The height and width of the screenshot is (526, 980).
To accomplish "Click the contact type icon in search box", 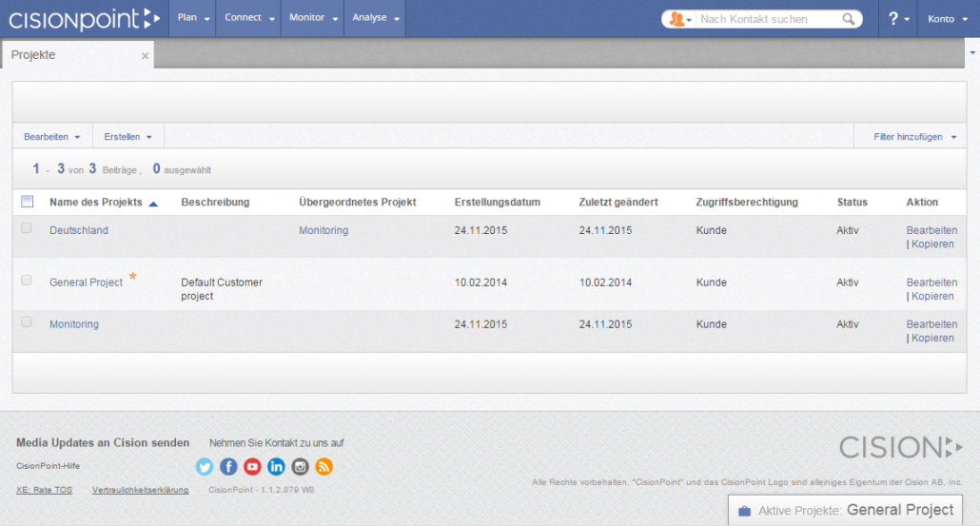I will [x=679, y=19].
